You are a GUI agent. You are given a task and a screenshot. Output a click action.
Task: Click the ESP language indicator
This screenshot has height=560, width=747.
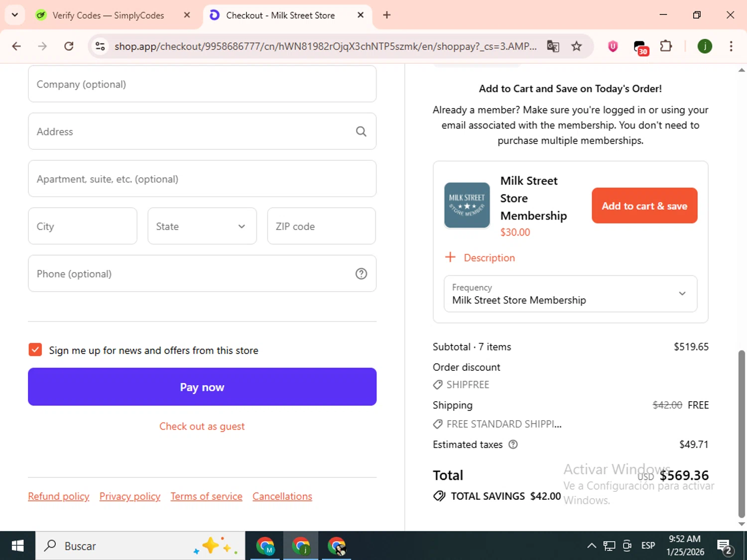tap(648, 546)
